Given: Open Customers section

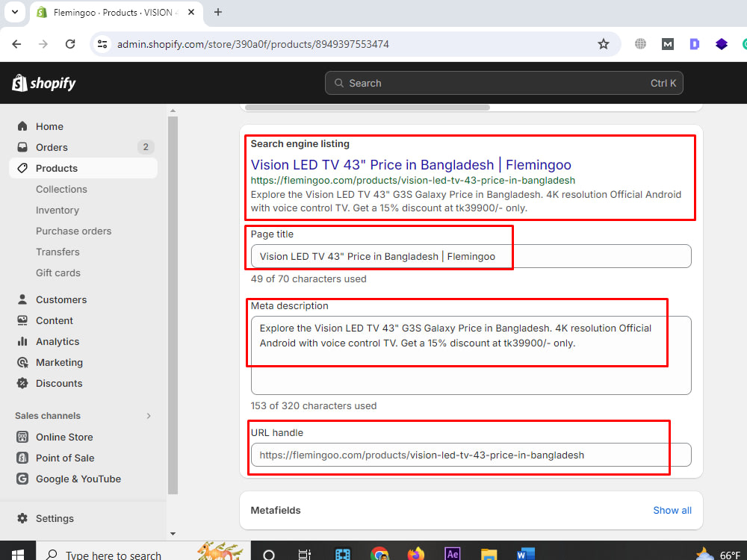Looking at the screenshot, I should 61,299.
